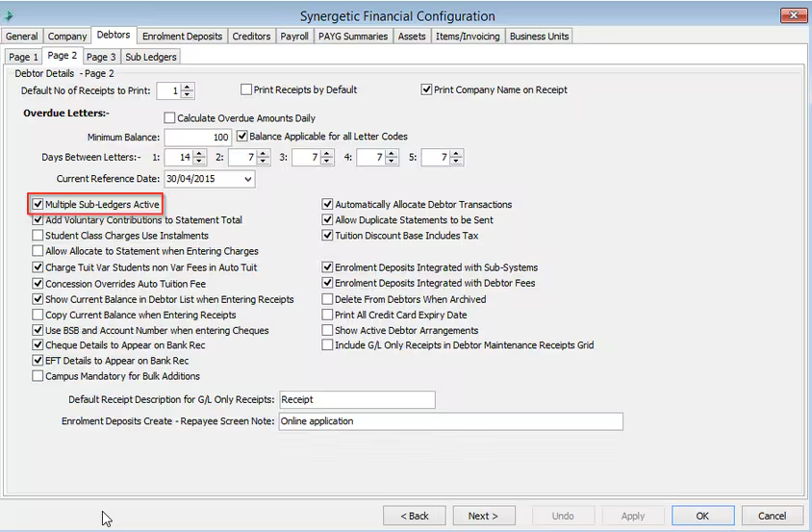Uncheck Print Company Name on Receipt
812x532 pixels.
point(426,89)
